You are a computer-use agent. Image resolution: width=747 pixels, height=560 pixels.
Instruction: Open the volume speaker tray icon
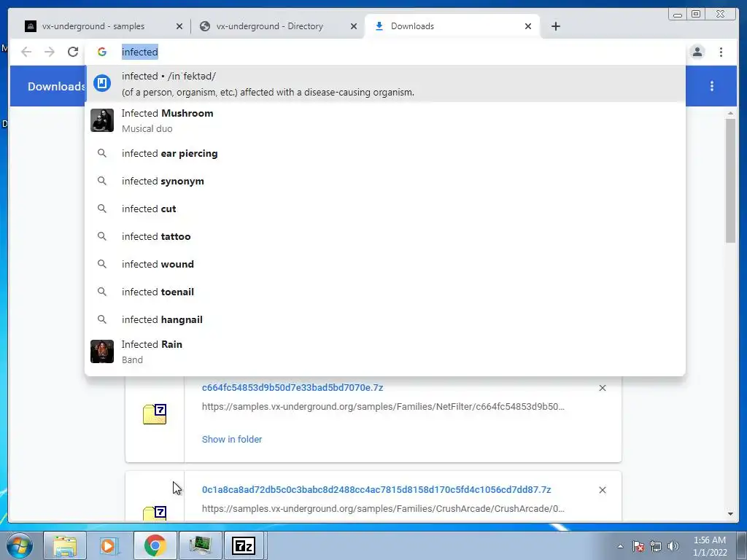click(673, 546)
